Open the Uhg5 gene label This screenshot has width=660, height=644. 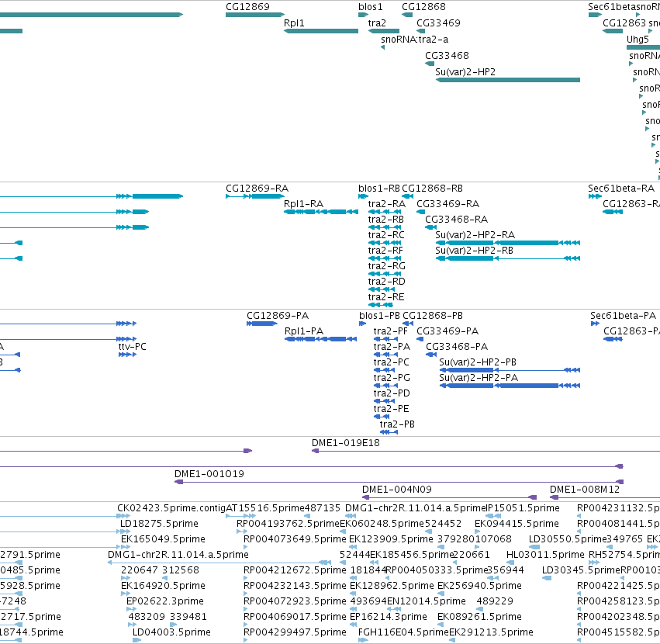[x=638, y=40]
